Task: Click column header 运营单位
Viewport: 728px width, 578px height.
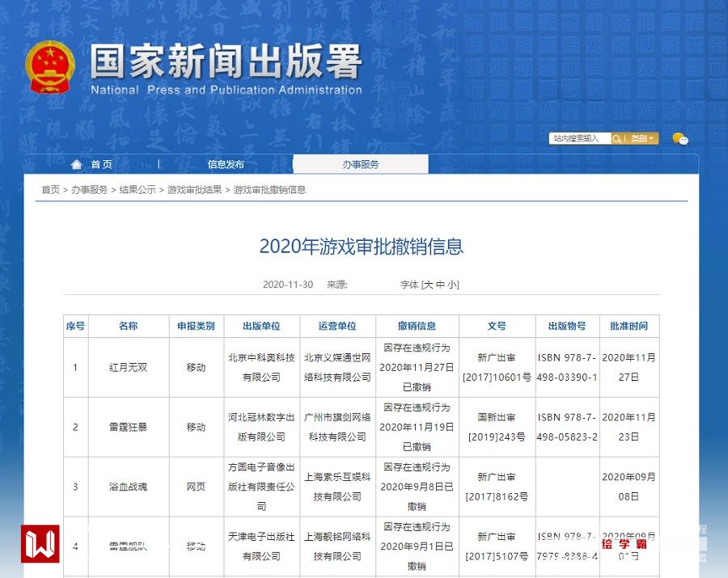Action: click(337, 326)
